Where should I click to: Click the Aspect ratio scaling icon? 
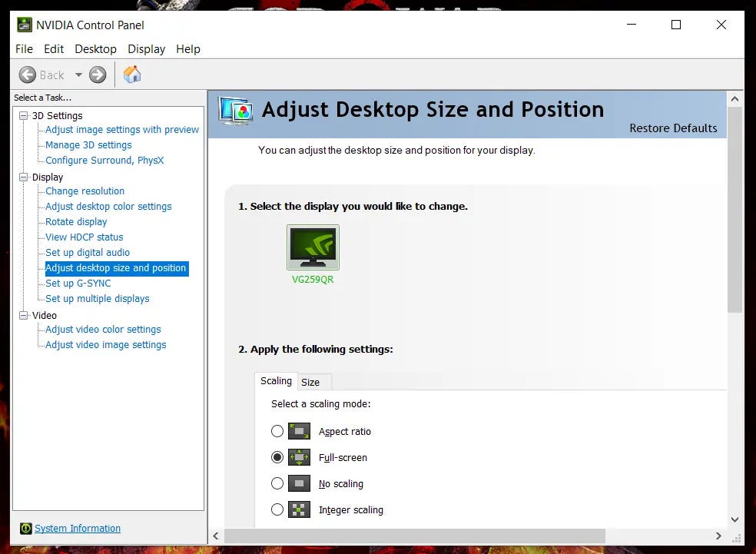pyautogui.click(x=299, y=431)
